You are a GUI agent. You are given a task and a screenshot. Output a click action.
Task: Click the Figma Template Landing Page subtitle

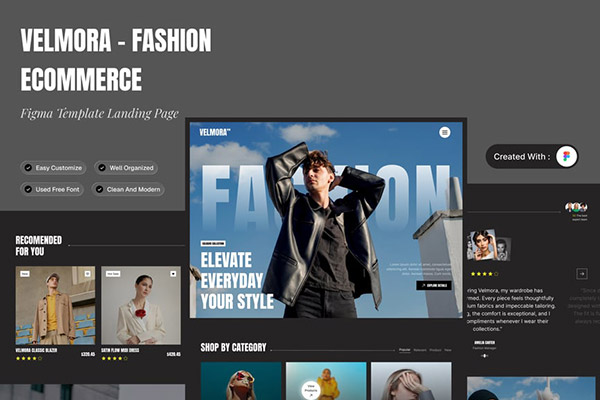tap(99, 113)
